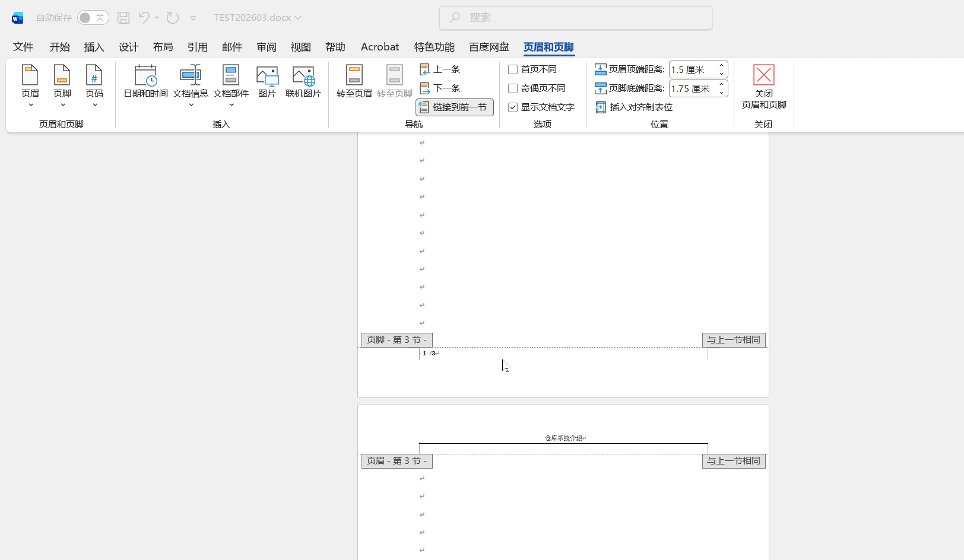Decrease 页脚底端距离 with down spinner
964x560 pixels.
click(x=721, y=93)
